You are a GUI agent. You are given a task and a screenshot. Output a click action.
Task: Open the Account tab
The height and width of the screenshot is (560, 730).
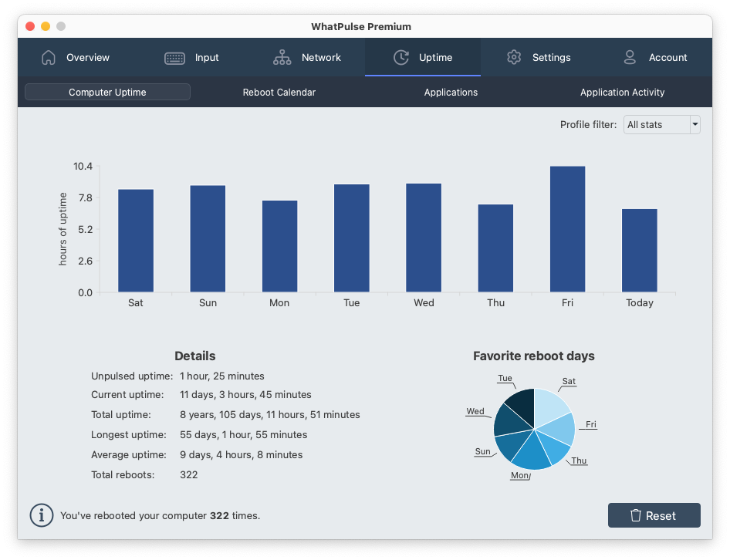coord(654,57)
